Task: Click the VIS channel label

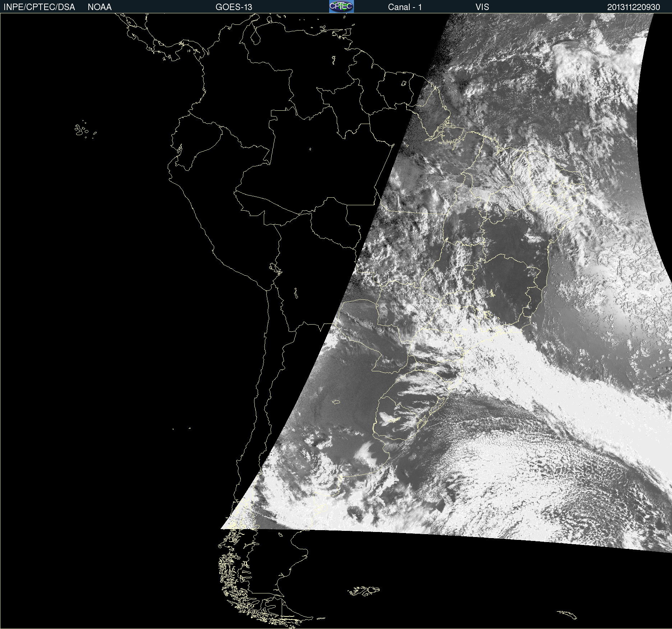Action: pyautogui.click(x=482, y=7)
